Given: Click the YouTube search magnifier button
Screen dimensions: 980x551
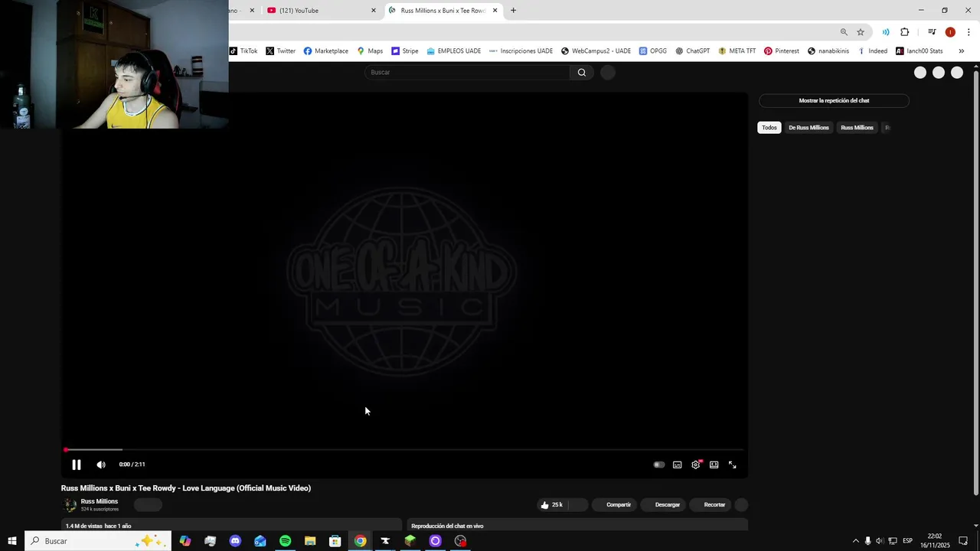Looking at the screenshot, I should pyautogui.click(x=582, y=72).
